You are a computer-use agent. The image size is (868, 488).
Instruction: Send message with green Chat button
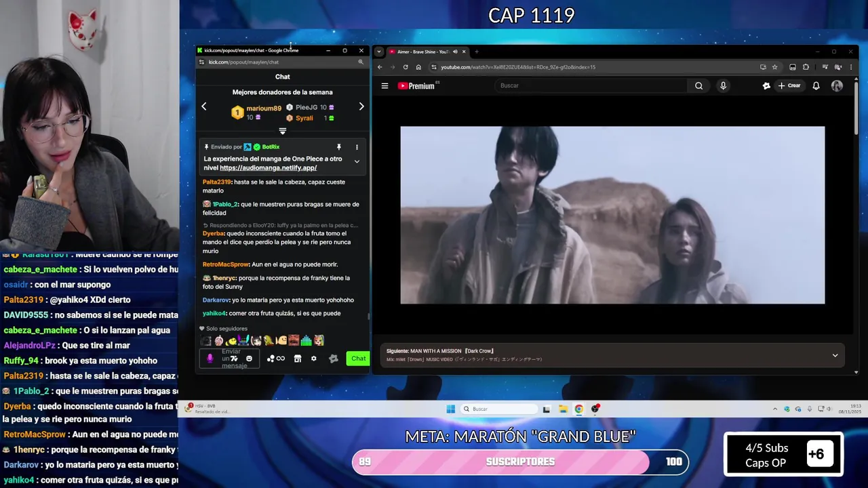pyautogui.click(x=358, y=359)
